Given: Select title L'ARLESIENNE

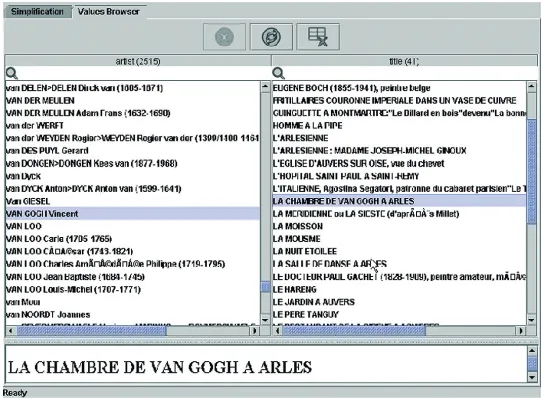Looking at the screenshot, I should point(399,138).
